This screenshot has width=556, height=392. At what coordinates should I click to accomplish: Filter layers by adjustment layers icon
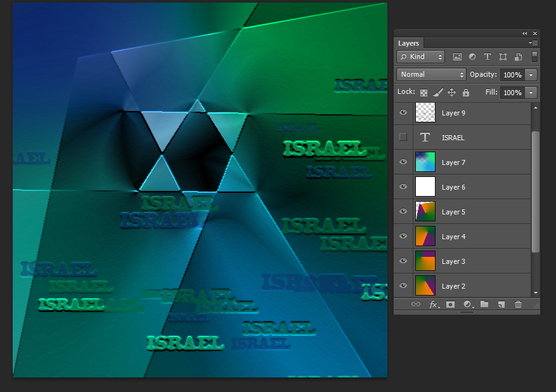pos(472,56)
